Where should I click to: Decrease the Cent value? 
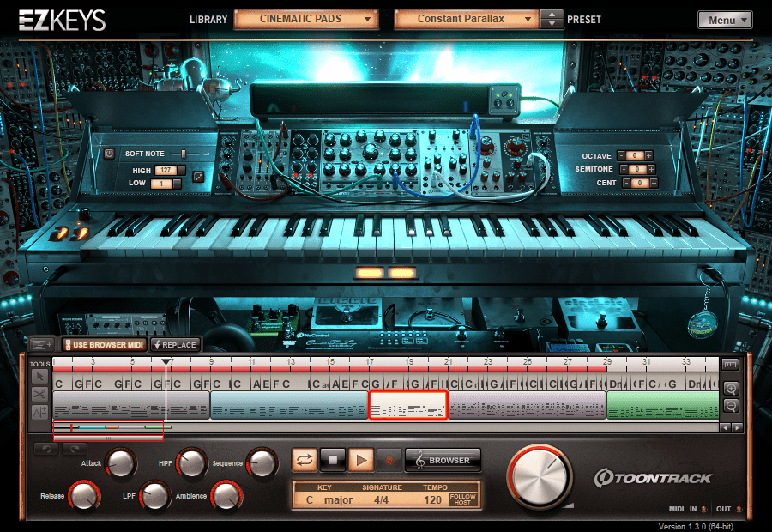[x=627, y=183]
